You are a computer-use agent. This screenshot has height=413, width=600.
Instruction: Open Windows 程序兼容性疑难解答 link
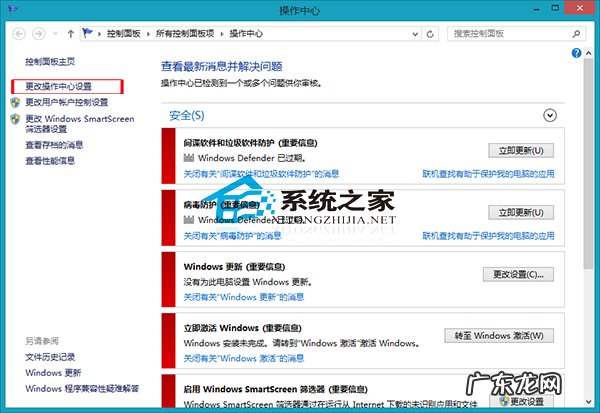pyautogui.click(x=82, y=389)
